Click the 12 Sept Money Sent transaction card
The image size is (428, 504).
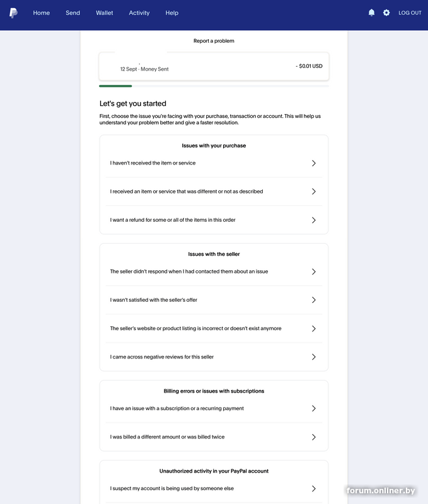[x=214, y=66]
